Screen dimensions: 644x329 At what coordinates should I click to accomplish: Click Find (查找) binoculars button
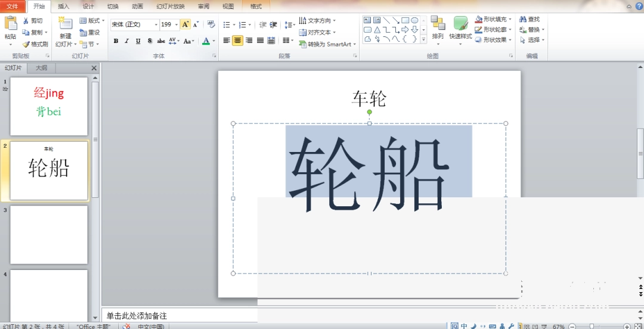click(x=530, y=19)
